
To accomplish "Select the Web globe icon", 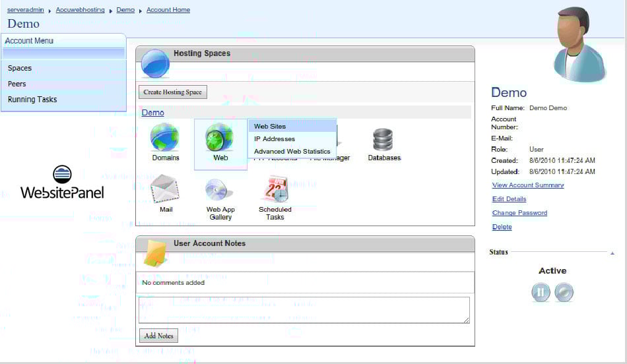I will tap(219, 137).
